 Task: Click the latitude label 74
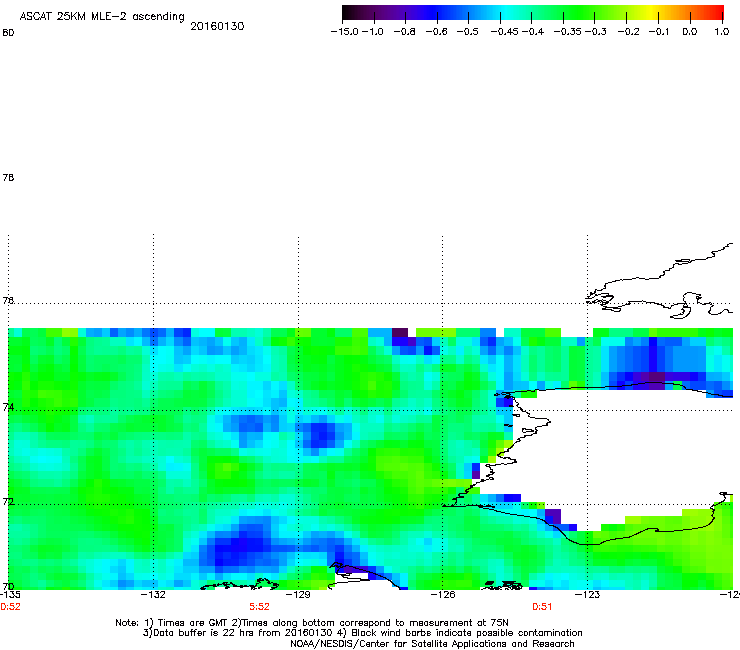click(x=8, y=407)
